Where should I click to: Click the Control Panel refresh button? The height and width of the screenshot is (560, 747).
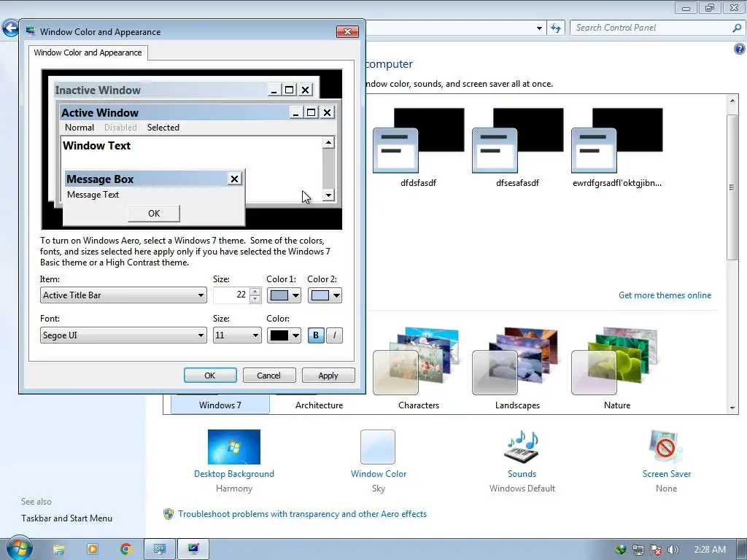(555, 28)
